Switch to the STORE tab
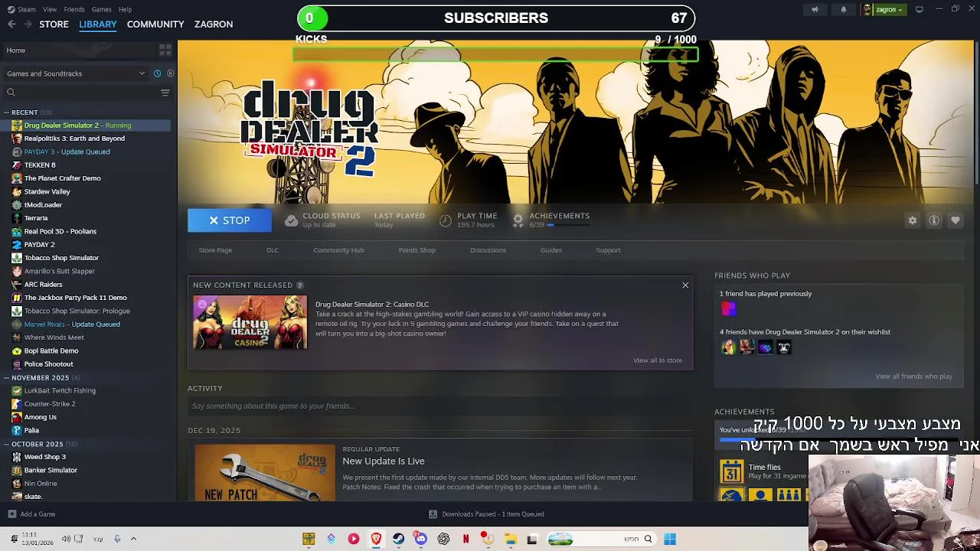 tap(54, 24)
